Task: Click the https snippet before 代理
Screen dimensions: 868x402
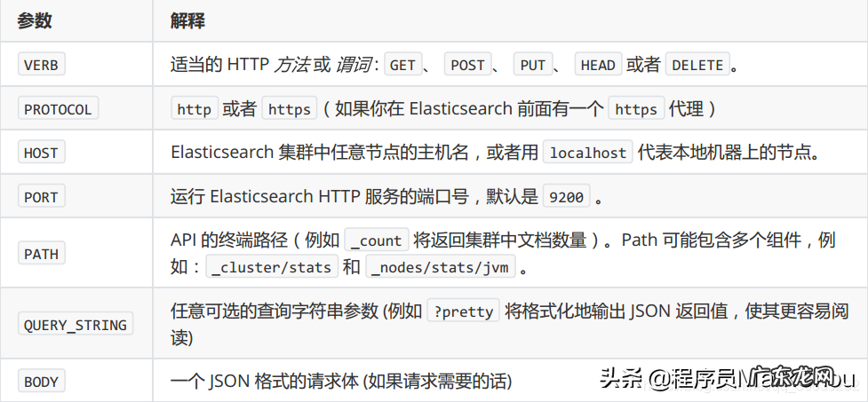Action: [x=636, y=109]
